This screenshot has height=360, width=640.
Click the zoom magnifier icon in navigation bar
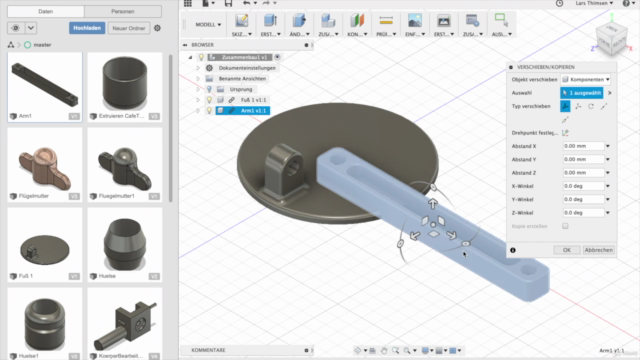click(396, 350)
